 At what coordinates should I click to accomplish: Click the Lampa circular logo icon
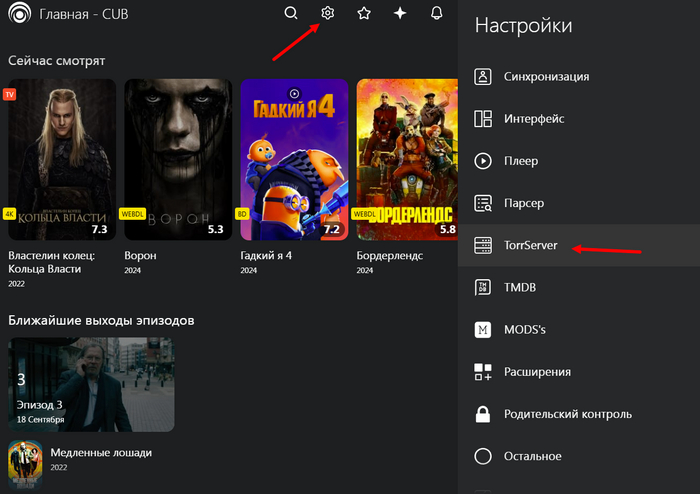pos(20,13)
